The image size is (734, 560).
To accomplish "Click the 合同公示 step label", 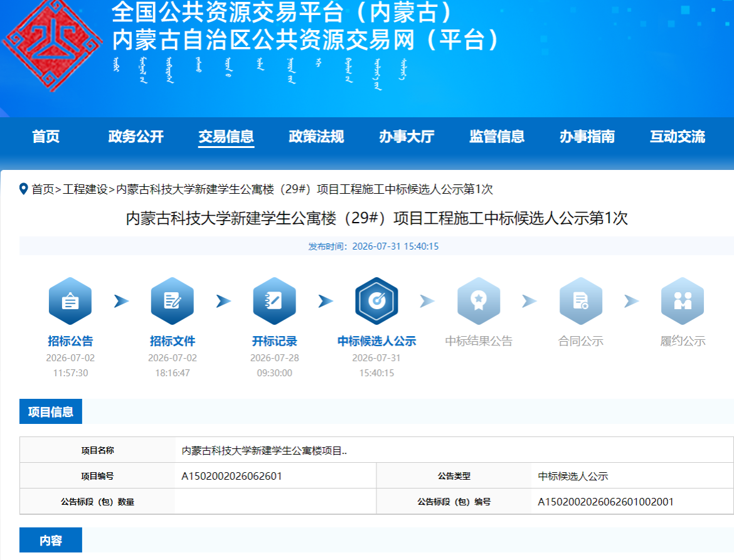I will [x=581, y=341].
